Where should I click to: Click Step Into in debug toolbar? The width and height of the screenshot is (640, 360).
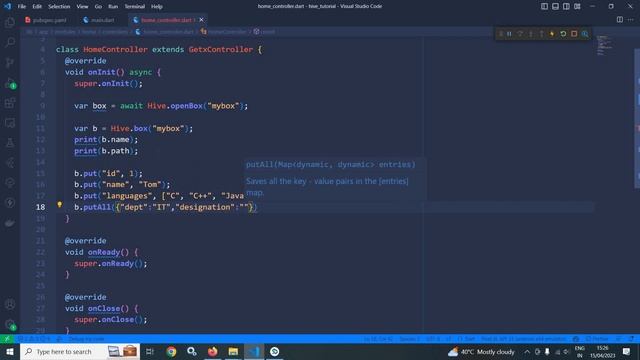[531, 34]
